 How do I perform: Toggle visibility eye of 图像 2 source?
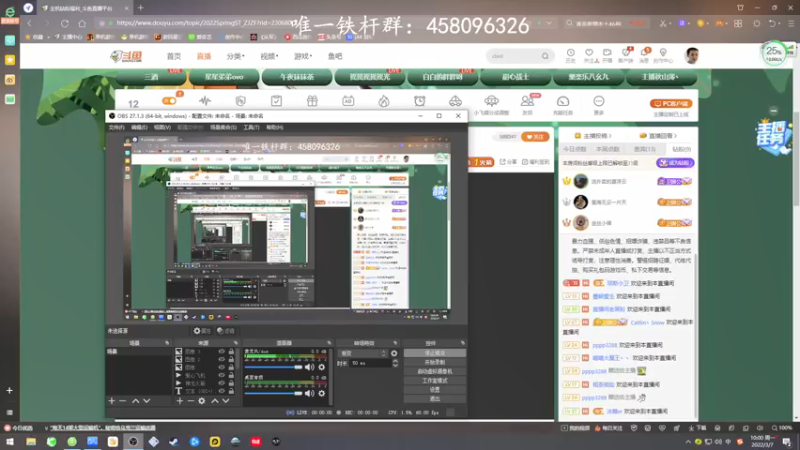pyautogui.click(x=221, y=359)
